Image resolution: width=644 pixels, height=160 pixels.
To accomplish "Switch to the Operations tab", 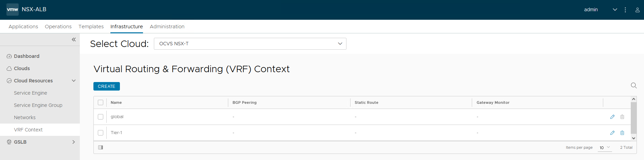I will click(58, 27).
